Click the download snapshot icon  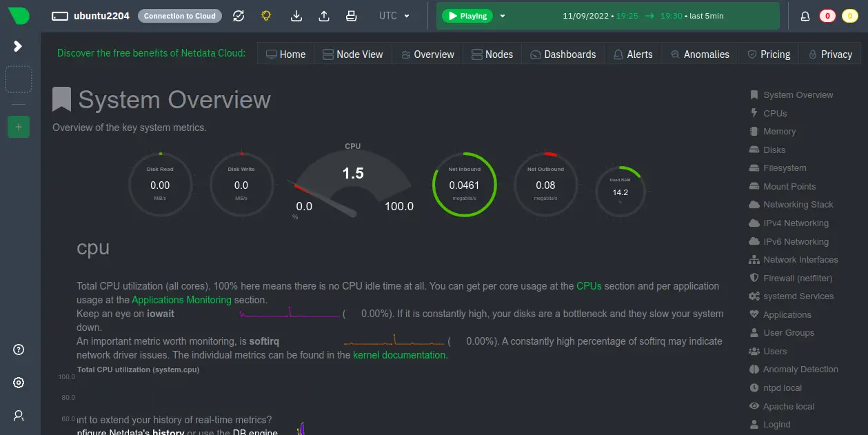296,16
